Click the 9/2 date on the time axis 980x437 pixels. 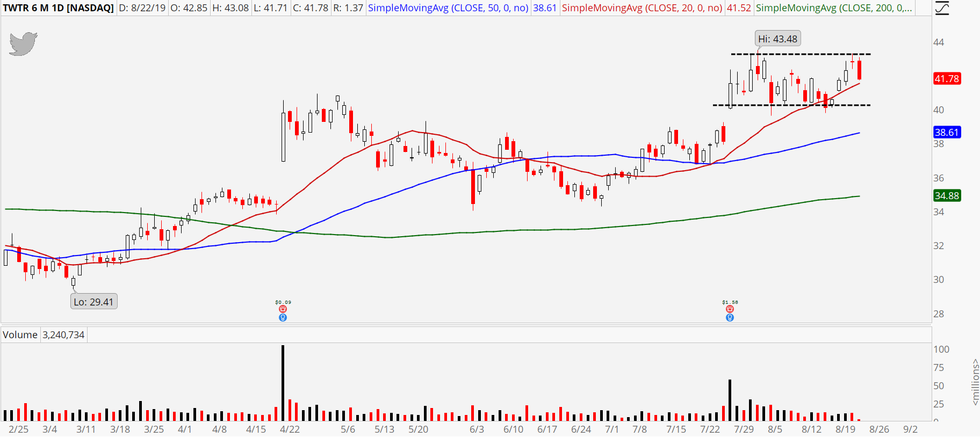click(911, 429)
